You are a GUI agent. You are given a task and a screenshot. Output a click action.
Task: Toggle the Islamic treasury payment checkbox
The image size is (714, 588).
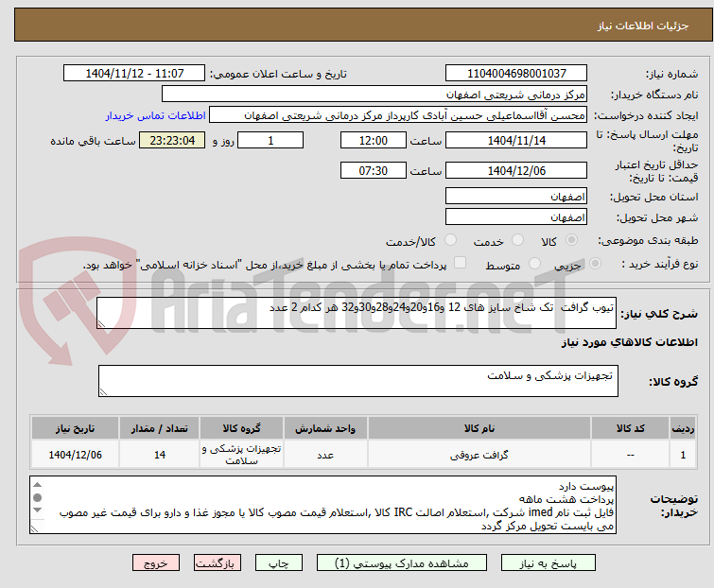461,263
